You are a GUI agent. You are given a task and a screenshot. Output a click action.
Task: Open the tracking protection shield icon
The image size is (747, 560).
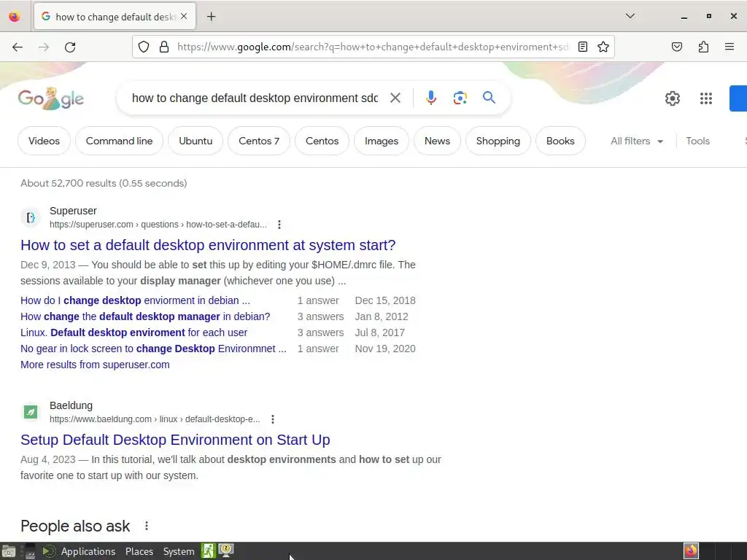[x=144, y=47]
